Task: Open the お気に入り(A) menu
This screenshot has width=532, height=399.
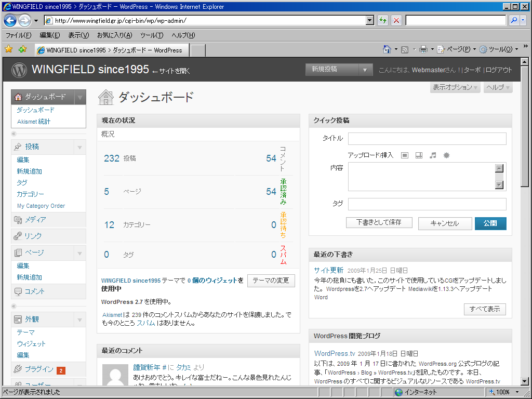Action: pos(115,35)
